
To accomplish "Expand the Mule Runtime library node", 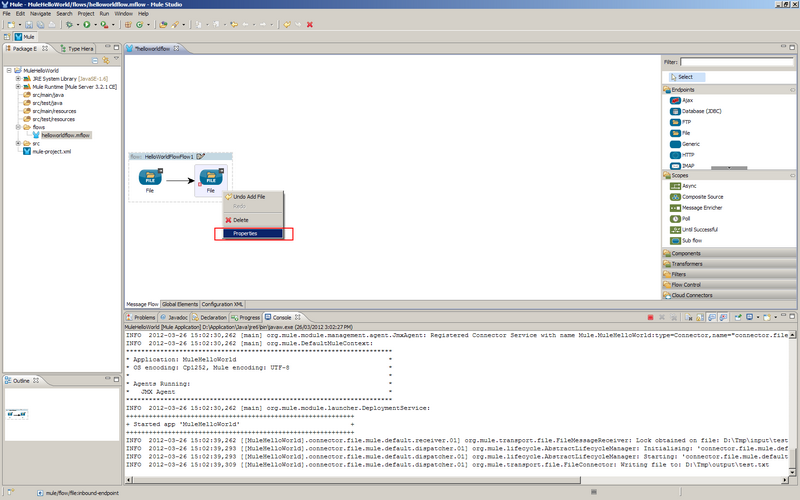I will click(x=18, y=87).
